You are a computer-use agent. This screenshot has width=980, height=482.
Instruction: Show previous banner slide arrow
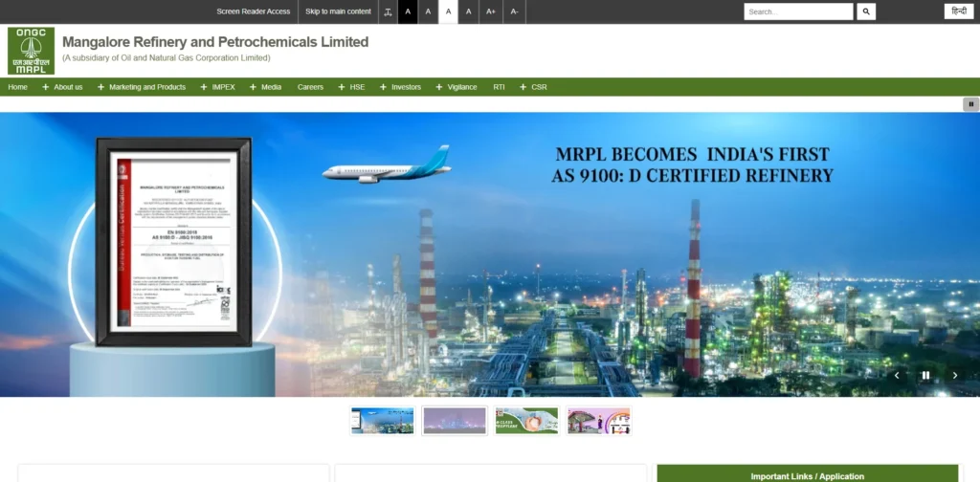click(897, 375)
